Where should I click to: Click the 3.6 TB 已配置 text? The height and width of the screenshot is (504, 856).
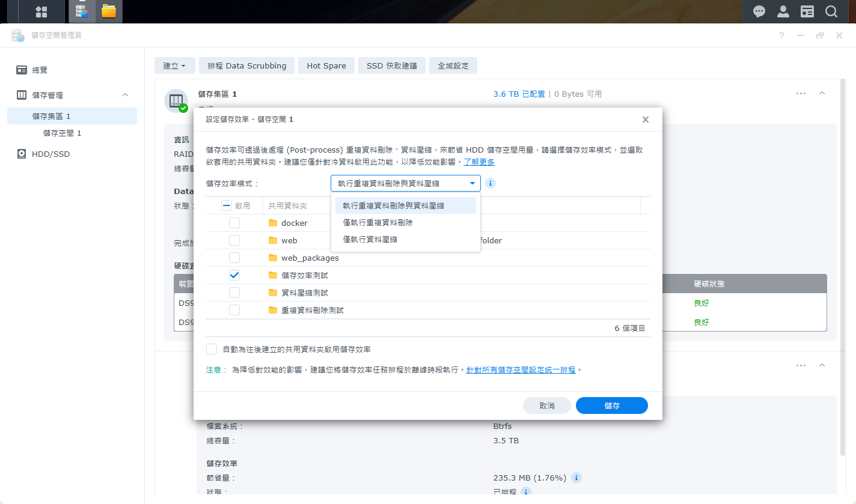[519, 94]
